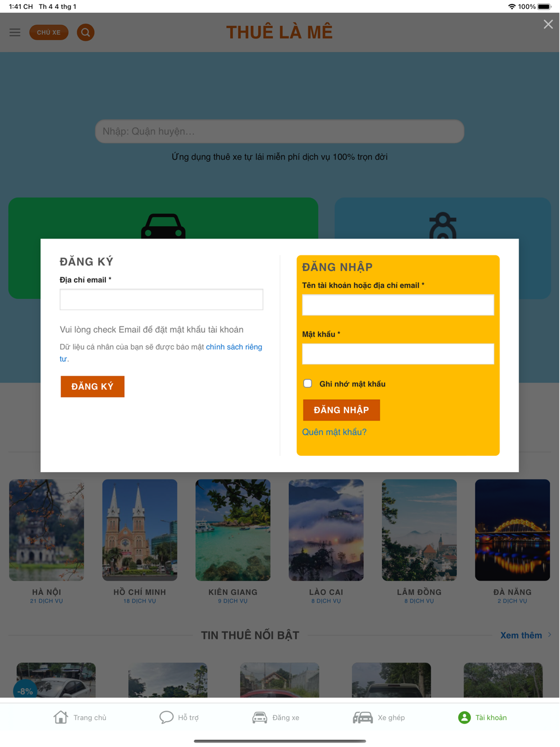The height and width of the screenshot is (747, 560).
Task: Select the Đà Nẵng destination thumbnail
Action: [512, 530]
